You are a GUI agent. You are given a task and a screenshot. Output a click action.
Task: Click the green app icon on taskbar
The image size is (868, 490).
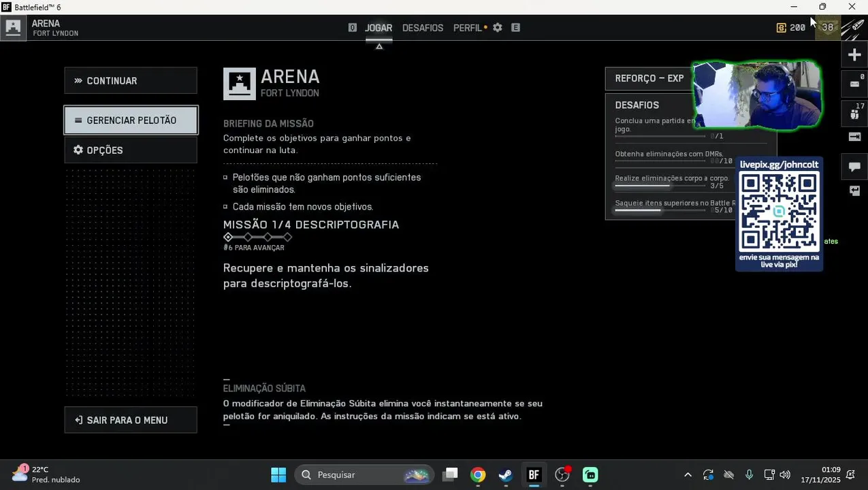(590, 474)
